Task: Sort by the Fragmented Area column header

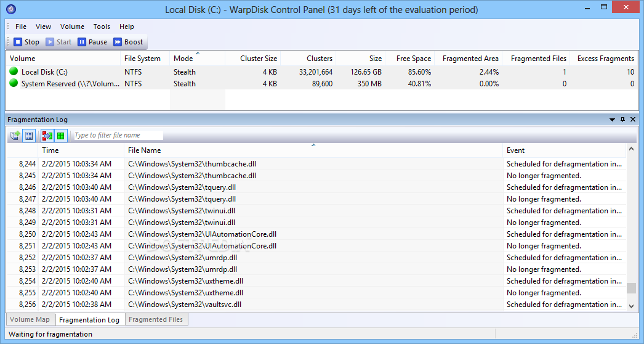Action: pos(468,59)
